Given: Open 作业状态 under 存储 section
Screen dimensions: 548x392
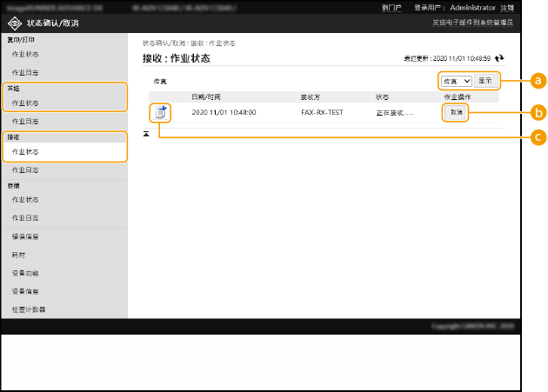Looking at the screenshot, I should click(x=25, y=200).
